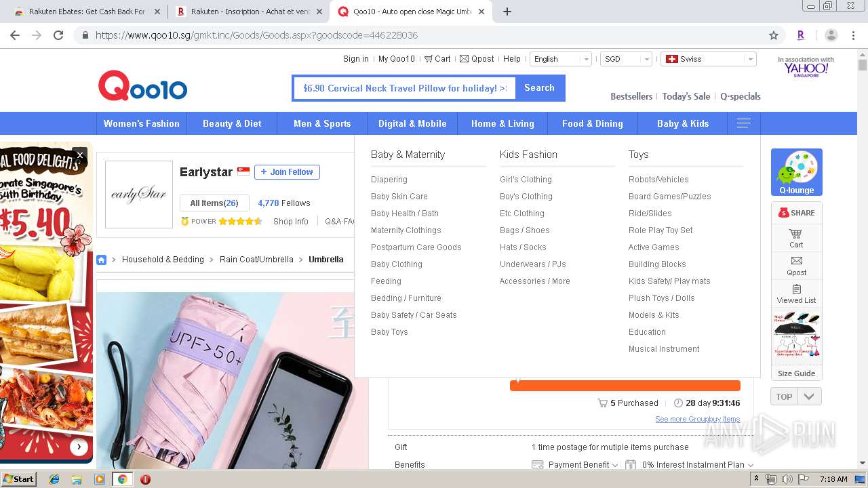Screen dimensions: 868x488
Task: Open the Diapering category link
Action: tap(389, 180)
